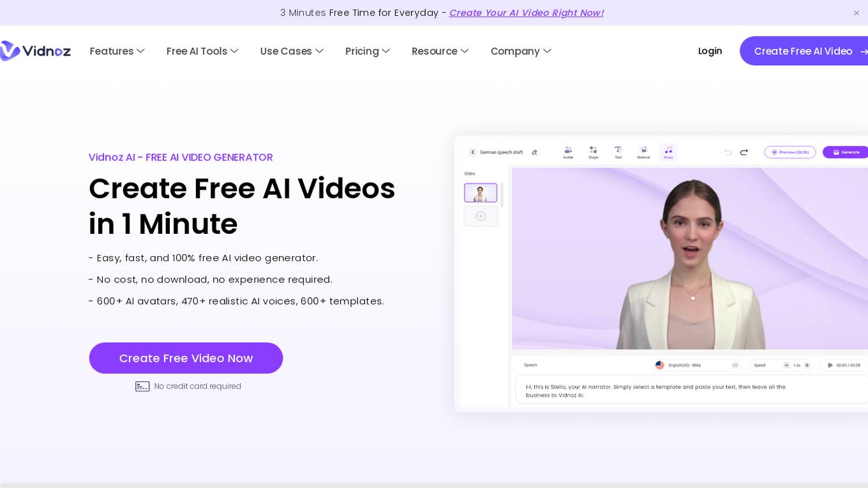Close the top promo banner
The height and width of the screenshot is (488, 868).
[857, 13]
